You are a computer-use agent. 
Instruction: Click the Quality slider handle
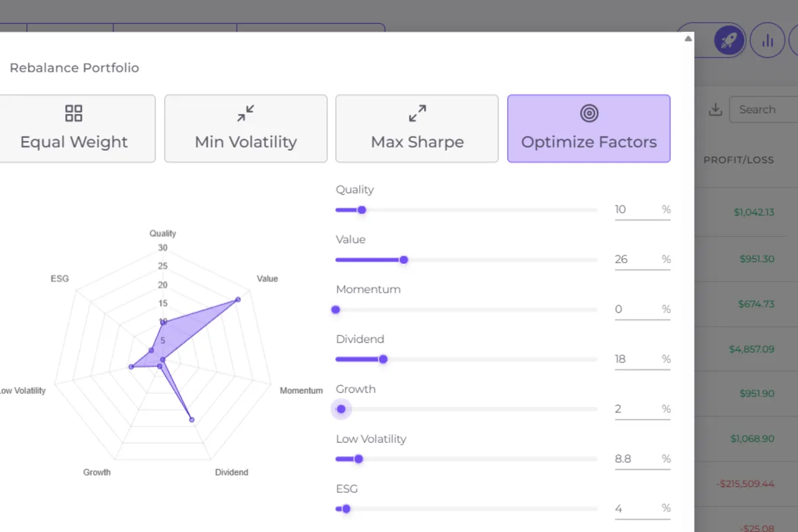362,209
